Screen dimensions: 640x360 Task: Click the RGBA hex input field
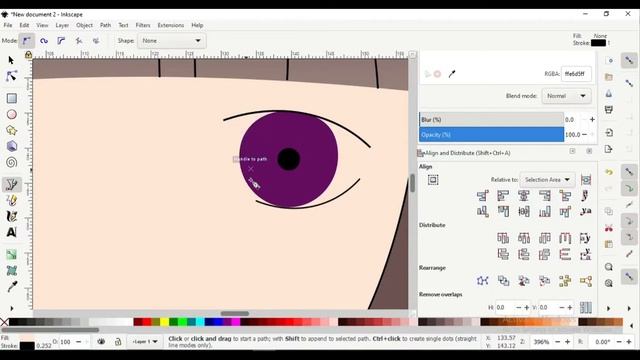click(576, 74)
